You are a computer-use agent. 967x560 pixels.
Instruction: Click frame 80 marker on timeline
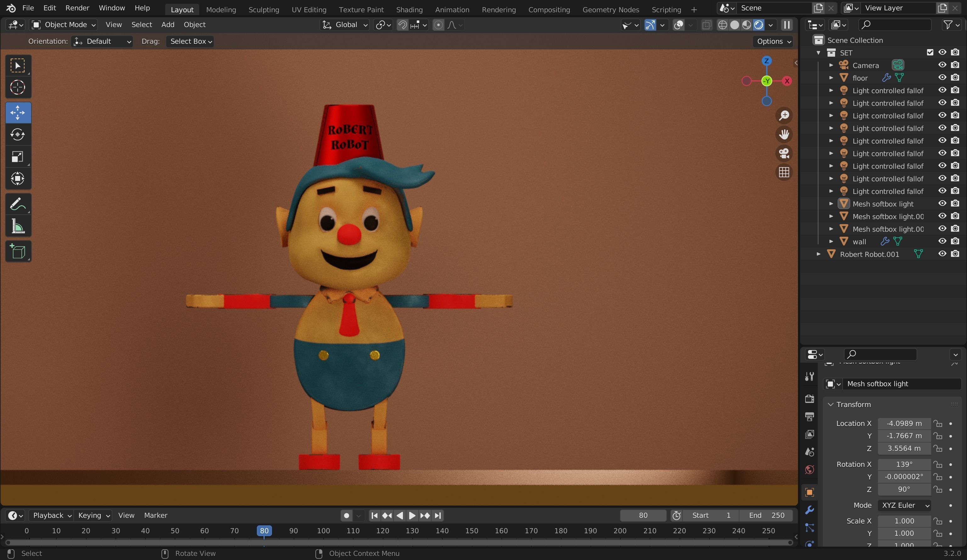(264, 531)
